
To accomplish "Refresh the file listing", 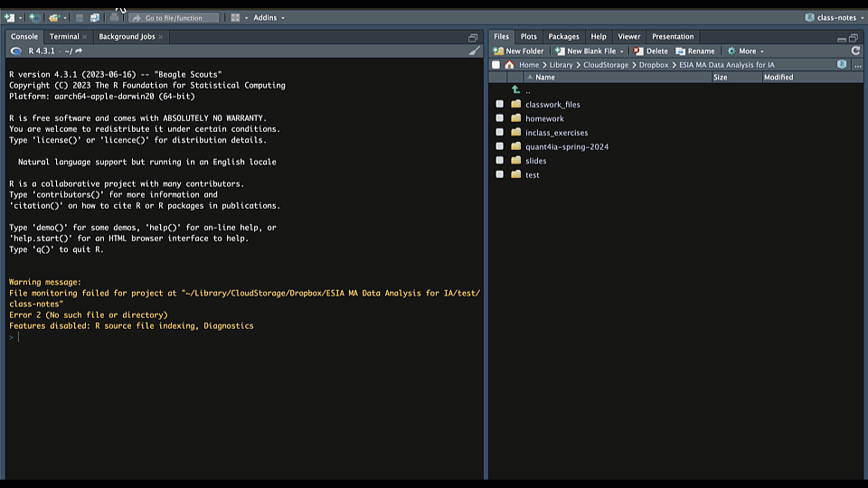I will tap(855, 51).
